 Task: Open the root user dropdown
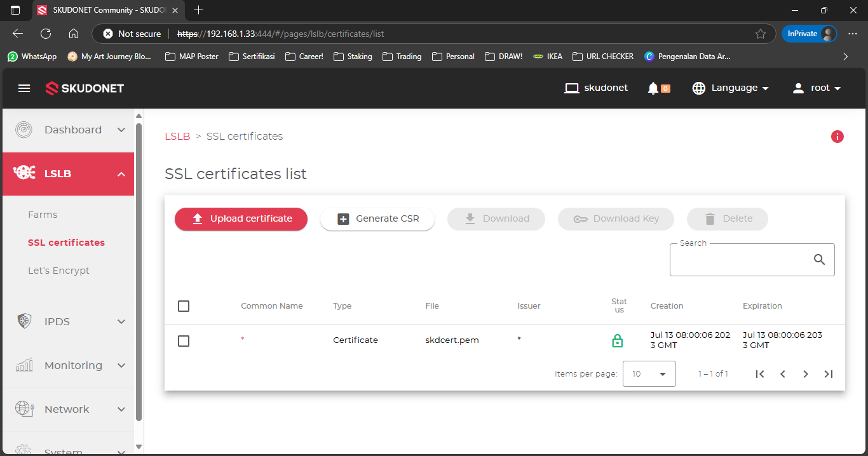coord(817,88)
